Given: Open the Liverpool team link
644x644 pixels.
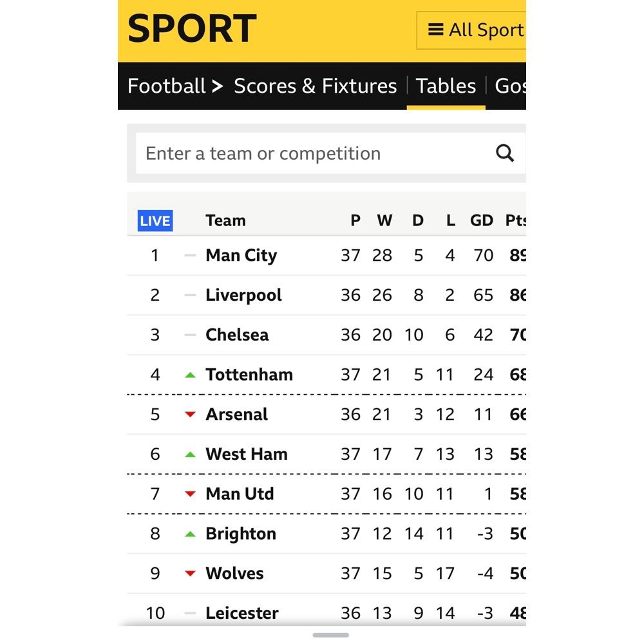Looking at the screenshot, I should 243,296.
